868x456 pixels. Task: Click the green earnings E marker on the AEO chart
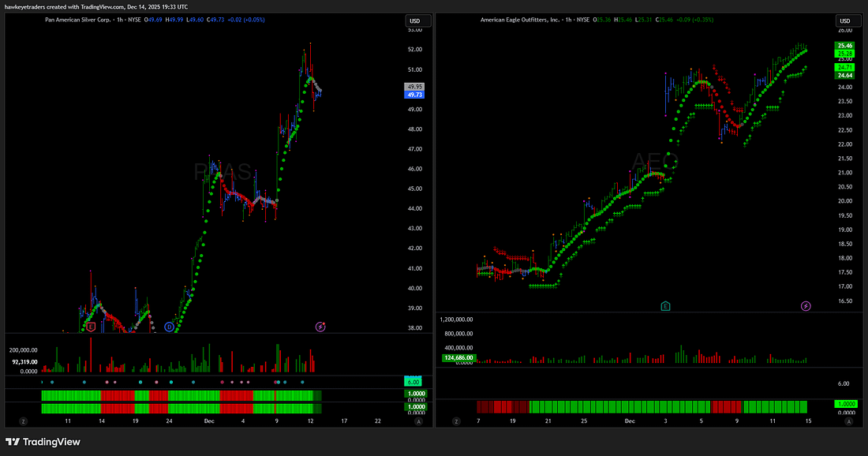[x=665, y=306]
